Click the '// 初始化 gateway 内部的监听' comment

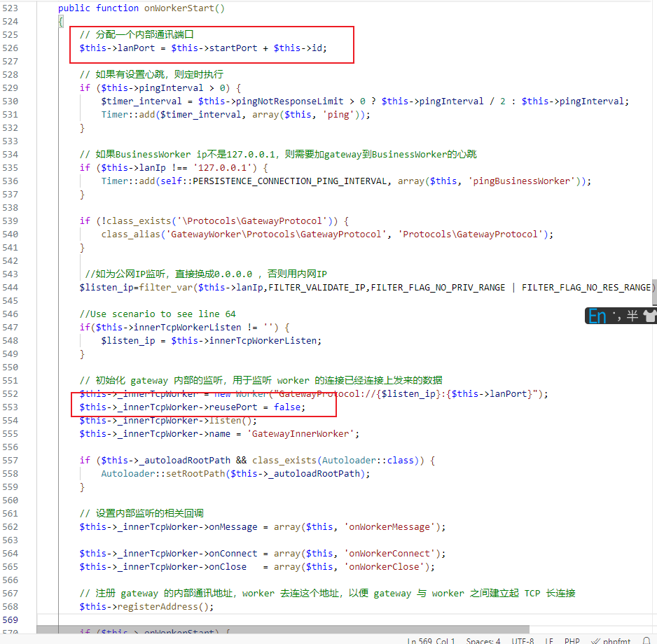point(261,381)
